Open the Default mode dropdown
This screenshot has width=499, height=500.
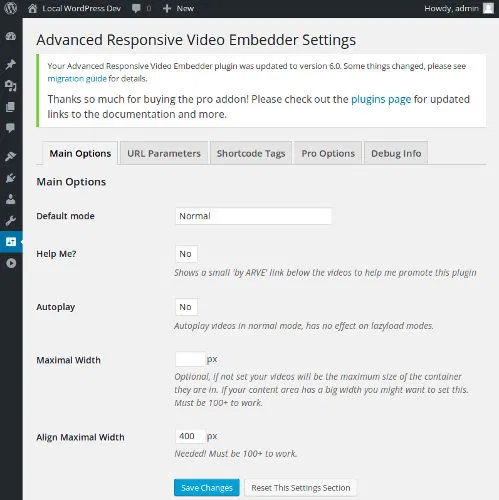point(253,216)
